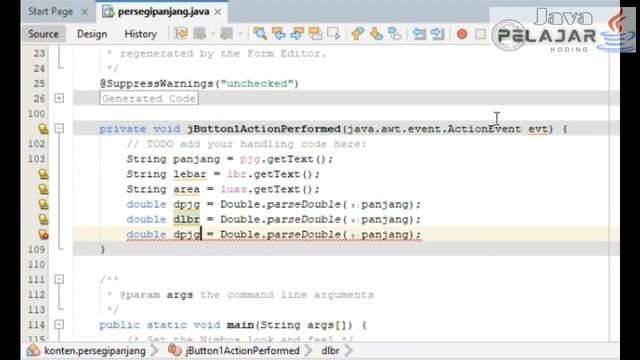The image size is (640, 360).
Task: Select dlbr in the breadcrumb bar
Action: 330,351
